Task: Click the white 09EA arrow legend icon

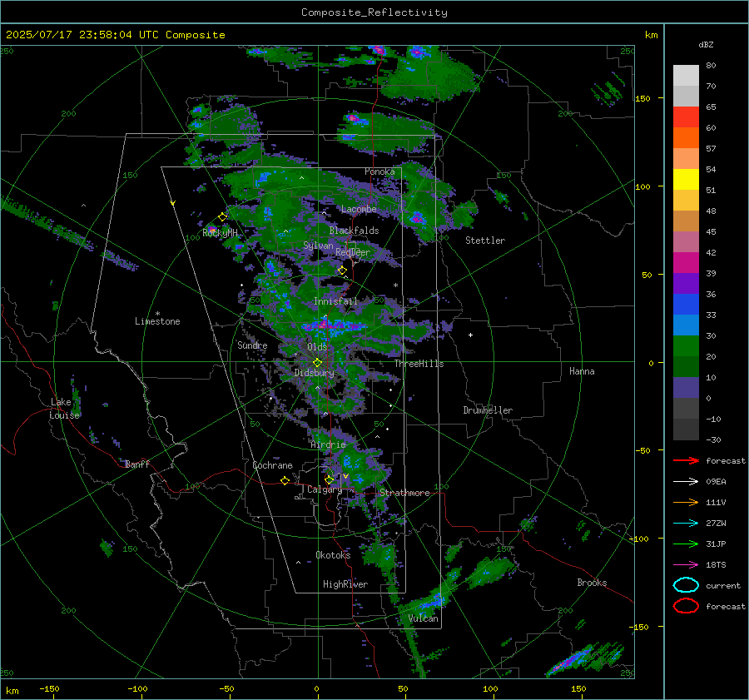Action: (686, 482)
